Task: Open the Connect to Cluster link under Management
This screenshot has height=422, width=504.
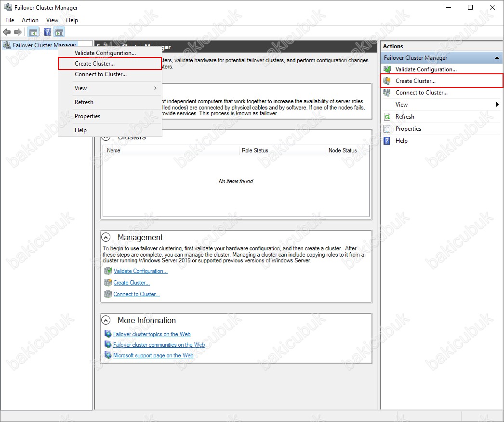Action: coord(137,294)
